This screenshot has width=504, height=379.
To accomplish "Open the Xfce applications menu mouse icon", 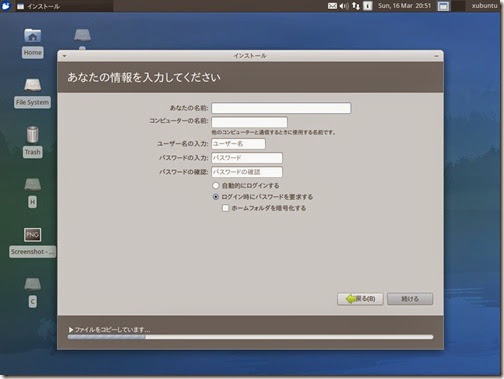I will tap(6, 6).
